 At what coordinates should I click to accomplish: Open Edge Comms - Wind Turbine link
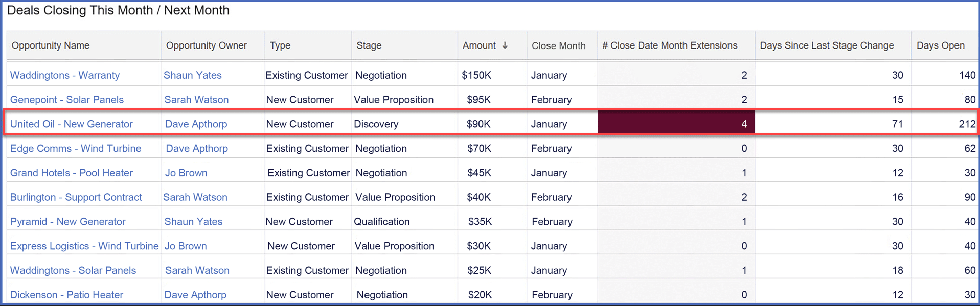tap(76, 149)
